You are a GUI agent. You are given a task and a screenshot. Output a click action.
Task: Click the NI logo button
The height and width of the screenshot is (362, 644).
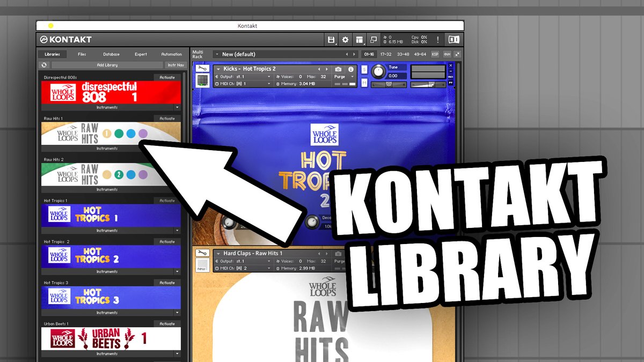453,40
